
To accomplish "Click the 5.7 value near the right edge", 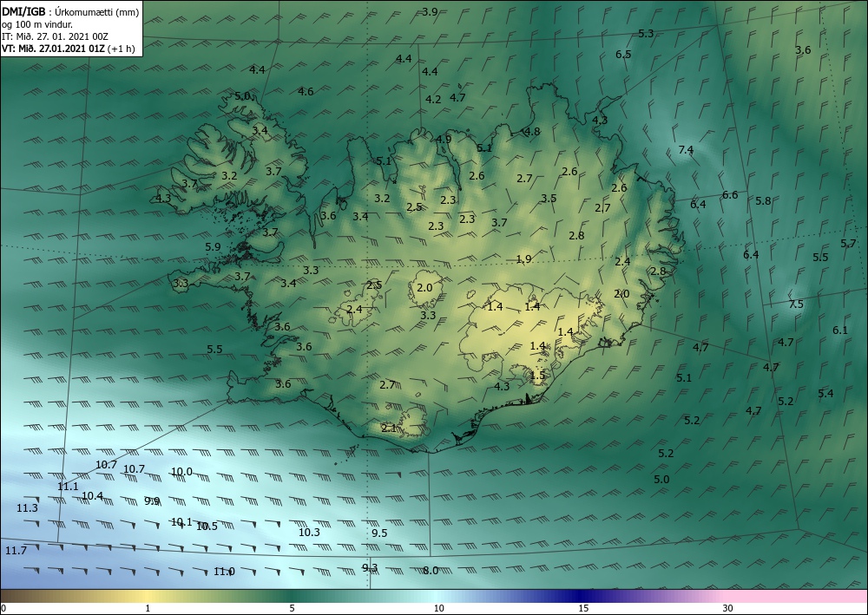I will coord(848,244).
